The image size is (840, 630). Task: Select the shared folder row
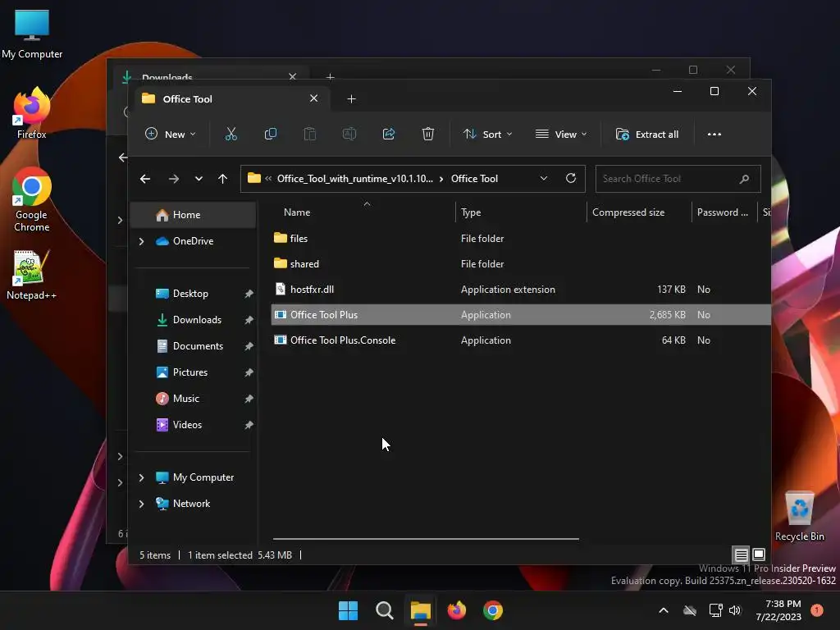click(521, 264)
